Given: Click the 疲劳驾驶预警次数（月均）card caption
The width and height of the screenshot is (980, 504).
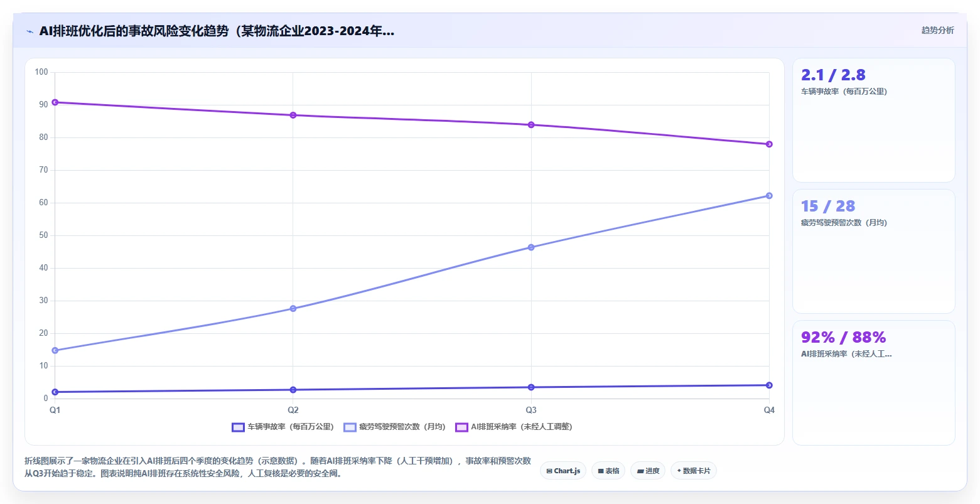Looking at the screenshot, I should 844,223.
